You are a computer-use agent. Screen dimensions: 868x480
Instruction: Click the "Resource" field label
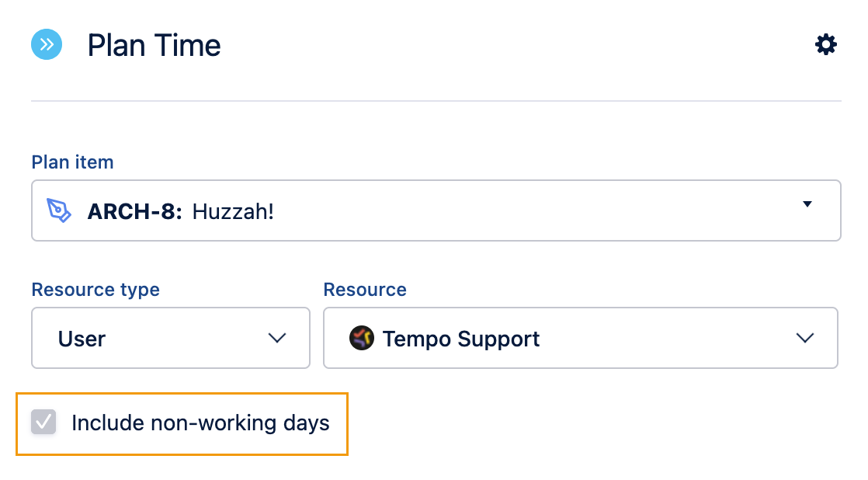pos(365,290)
